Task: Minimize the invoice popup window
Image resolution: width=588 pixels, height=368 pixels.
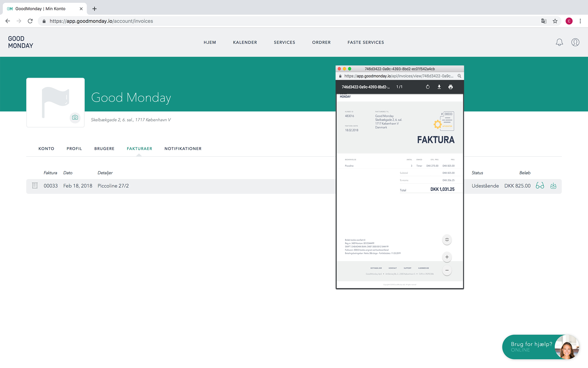Action: [344, 69]
